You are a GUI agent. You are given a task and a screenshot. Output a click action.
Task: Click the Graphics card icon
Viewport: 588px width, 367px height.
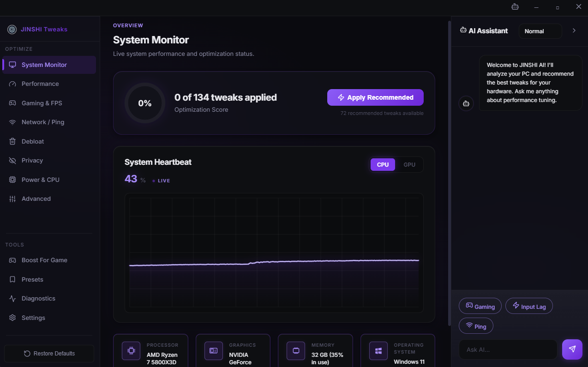[214, 351]
